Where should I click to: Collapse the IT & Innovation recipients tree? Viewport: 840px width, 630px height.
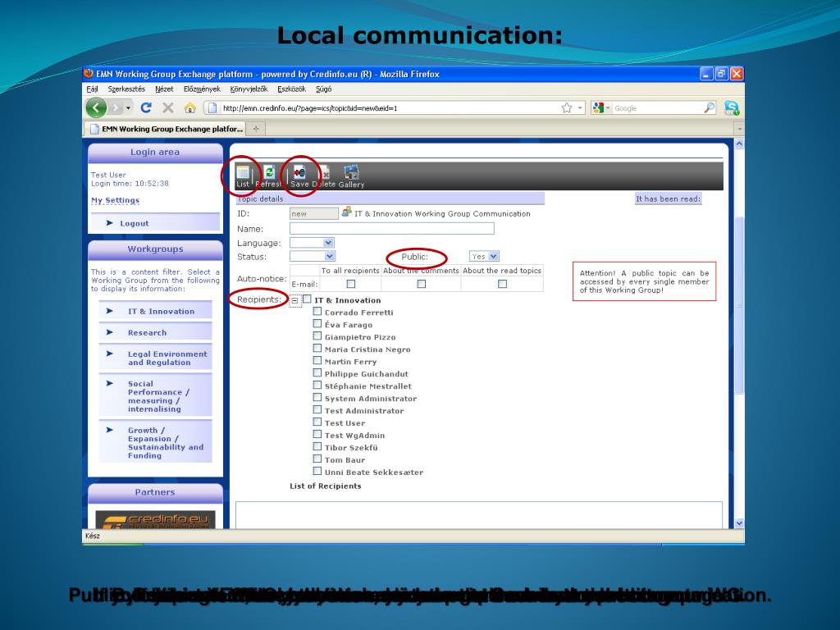(294, 300)
